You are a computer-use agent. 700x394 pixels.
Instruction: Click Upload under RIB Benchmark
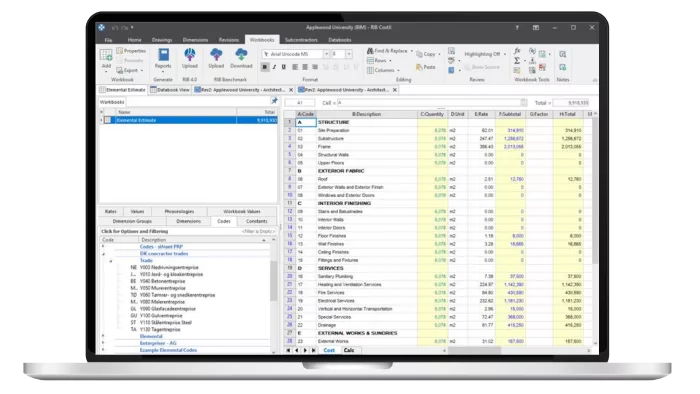point(216,58)
